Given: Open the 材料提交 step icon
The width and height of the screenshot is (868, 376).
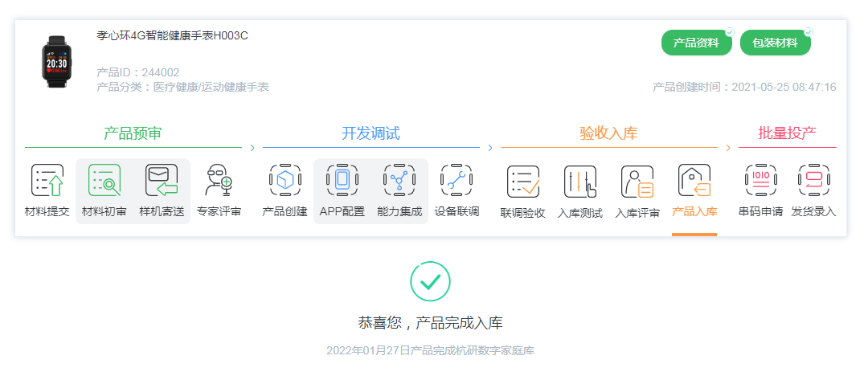Looking at the screenshot, I should 47,180.
